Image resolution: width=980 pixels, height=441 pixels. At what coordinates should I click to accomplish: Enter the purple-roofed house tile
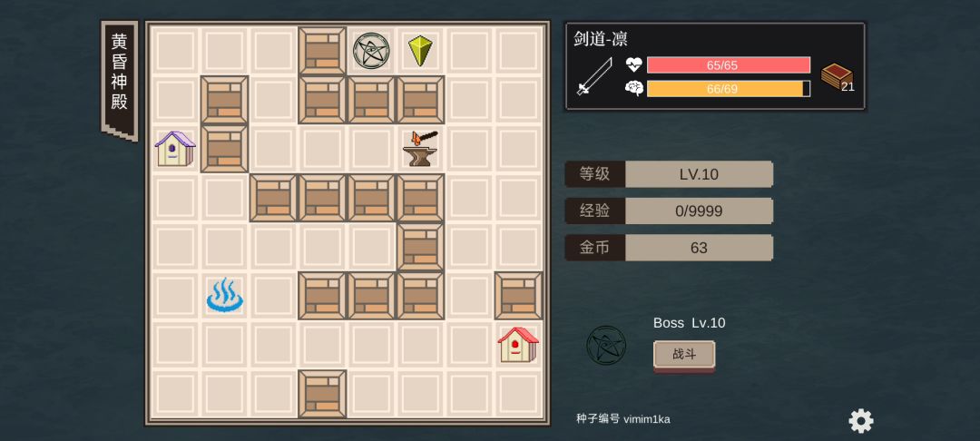[175, 149]
